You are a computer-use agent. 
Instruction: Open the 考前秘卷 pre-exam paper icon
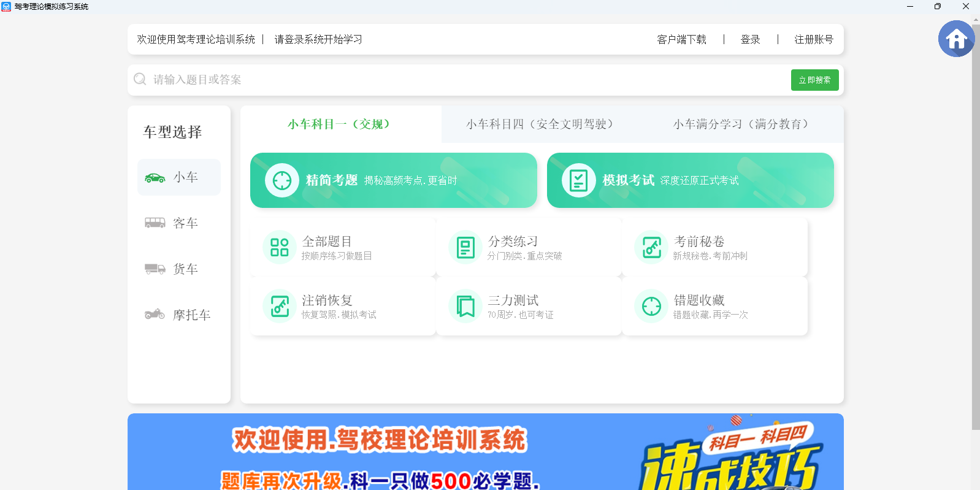coord(651,247)
